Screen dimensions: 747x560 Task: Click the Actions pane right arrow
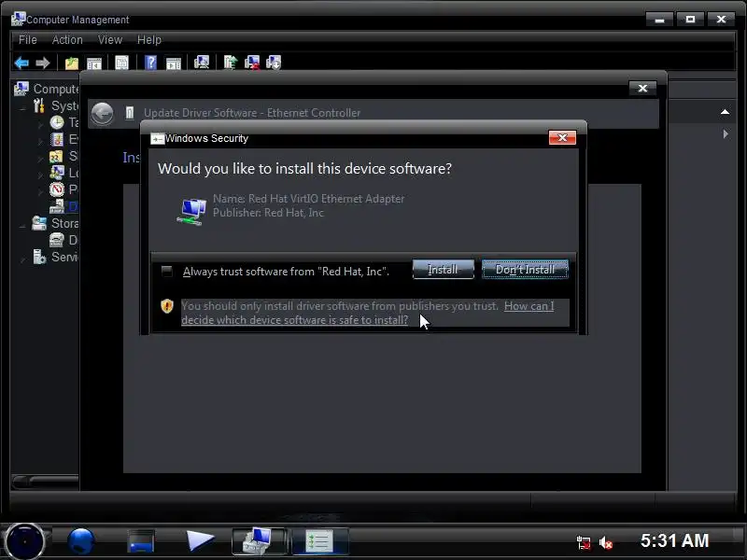[726, 133]
